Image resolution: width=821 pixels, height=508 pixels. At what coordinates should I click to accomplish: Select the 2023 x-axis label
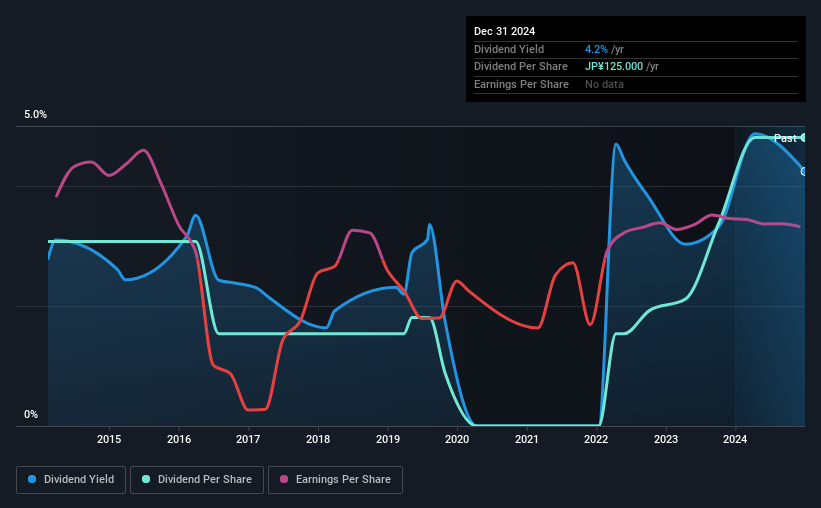tap(666, 439)
